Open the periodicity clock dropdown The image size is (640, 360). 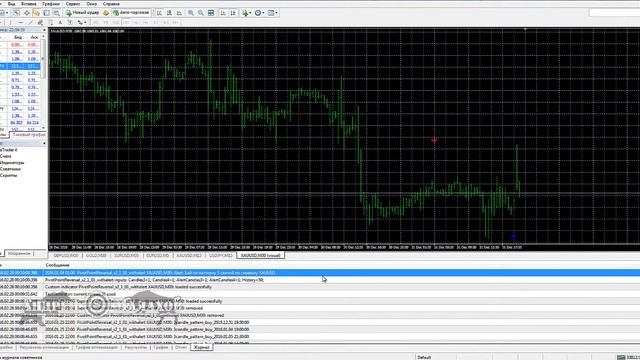(259, 13)
